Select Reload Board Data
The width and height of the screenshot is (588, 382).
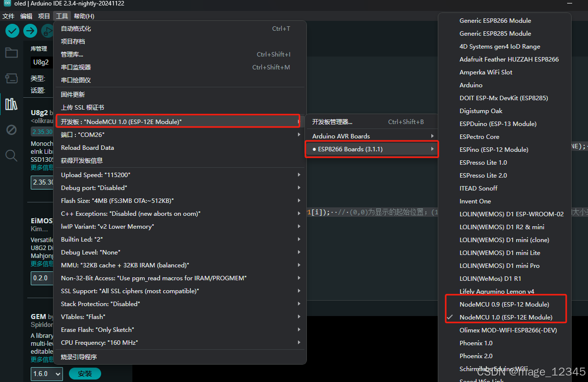pyautogui.click(x=180, y=147)
